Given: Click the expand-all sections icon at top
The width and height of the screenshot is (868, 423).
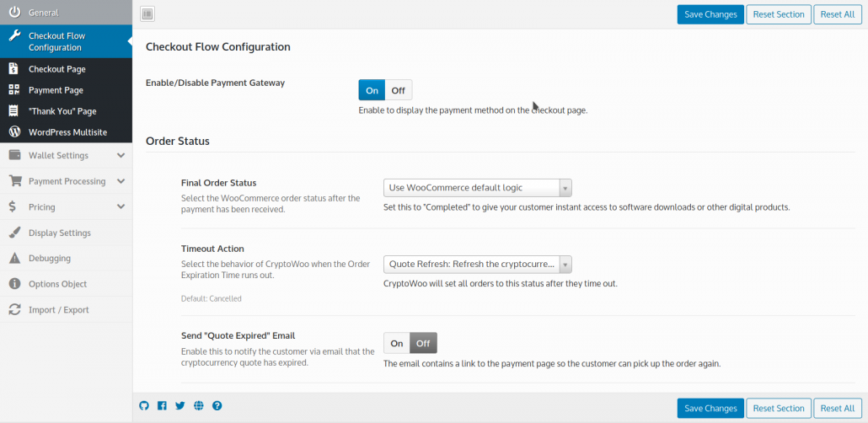Looking at the screenshot, I should (147, 14).
